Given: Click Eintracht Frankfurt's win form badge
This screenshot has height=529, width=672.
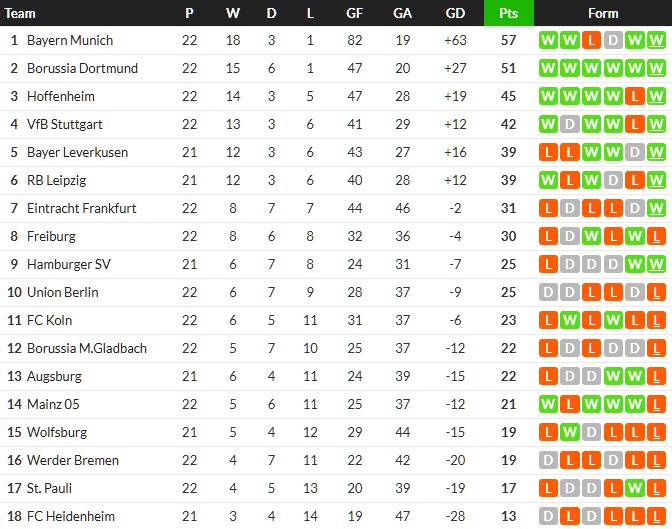Looking at the screenshot, I should coord(656,209).
